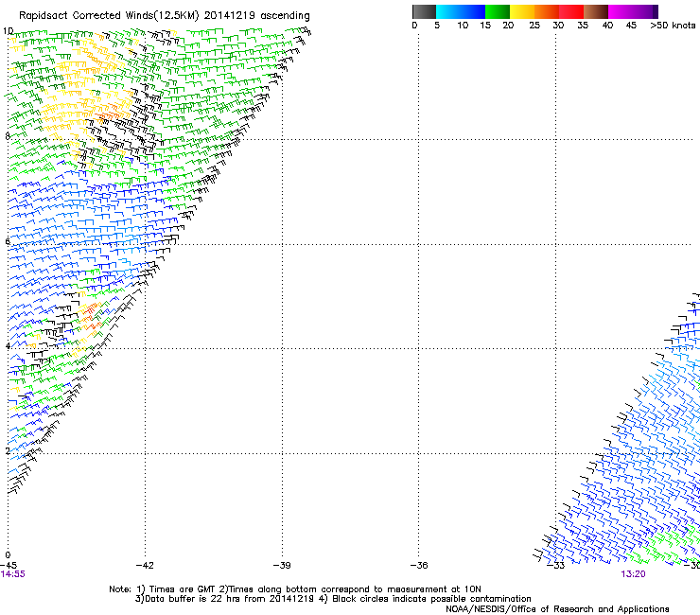Click the 'Data buffer is 22 hrs' note
Viewport: 700px width, 615px height.
click(333, 599)
